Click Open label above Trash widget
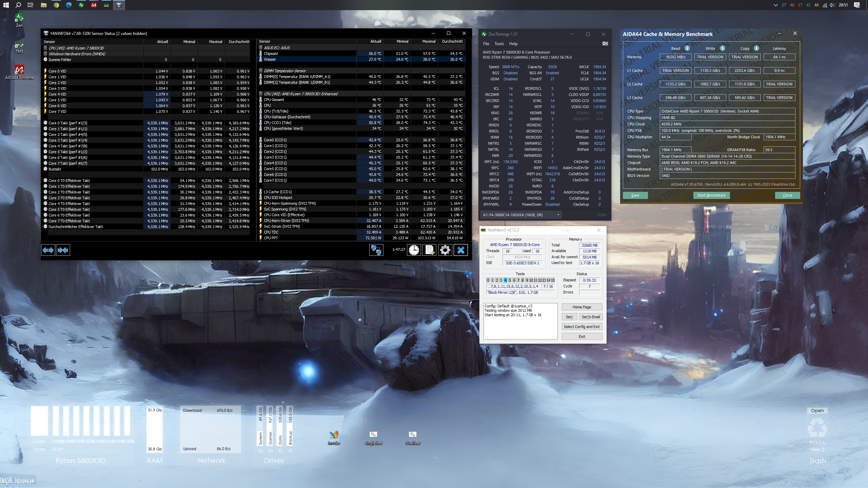The image size is (868, 488). point(817,410)
